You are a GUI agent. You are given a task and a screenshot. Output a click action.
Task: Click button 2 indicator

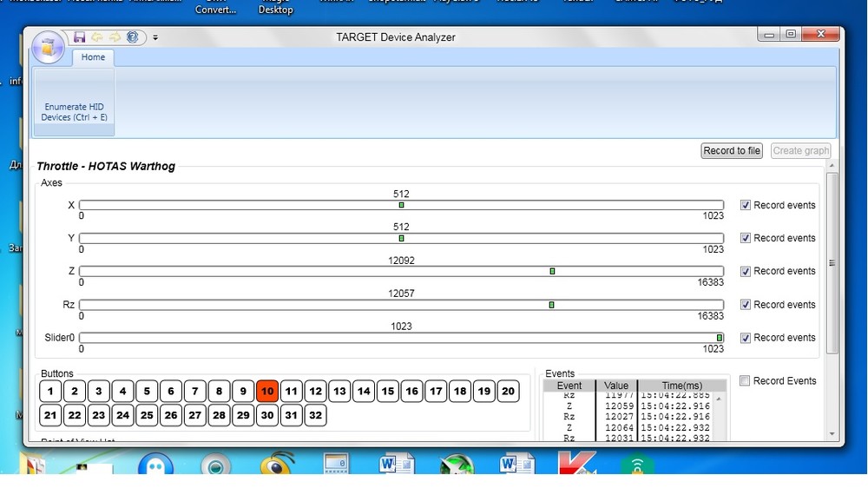pos(74,391)
